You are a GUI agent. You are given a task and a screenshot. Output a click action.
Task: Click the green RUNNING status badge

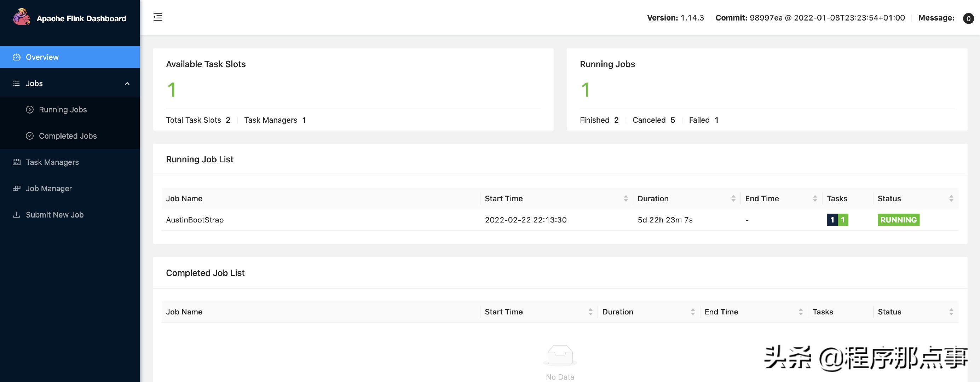pos(898,220)
